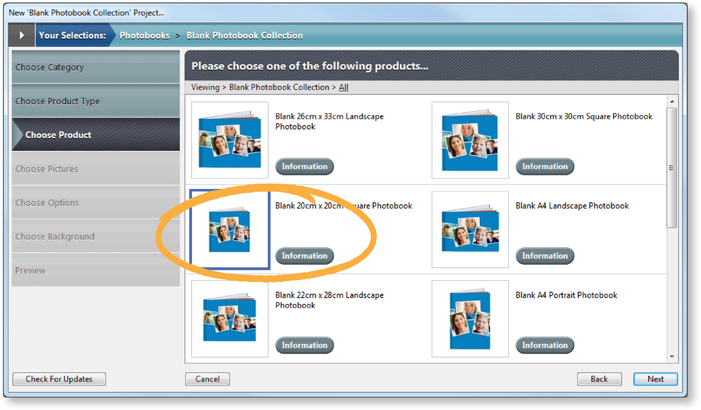Viewport: 701px width, 410px height.
Task: Open Information for A4 Landscape Photobook
Action: tap(545, 256)
